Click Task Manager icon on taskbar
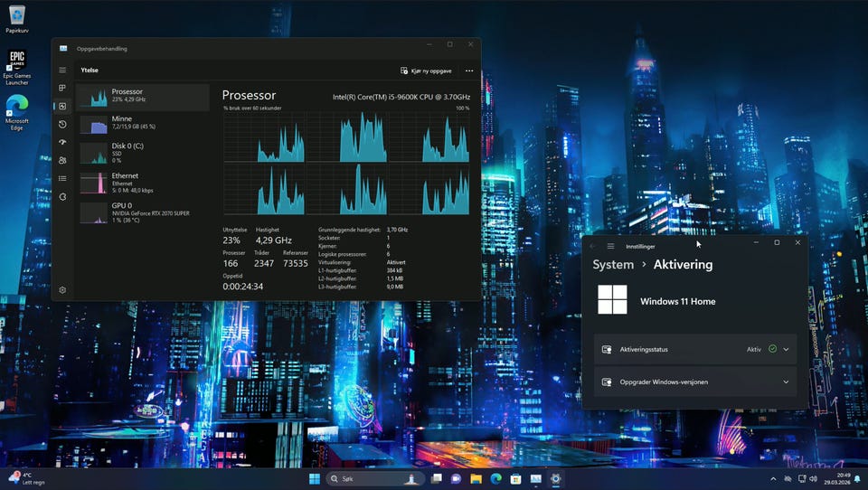 [536, 478]
